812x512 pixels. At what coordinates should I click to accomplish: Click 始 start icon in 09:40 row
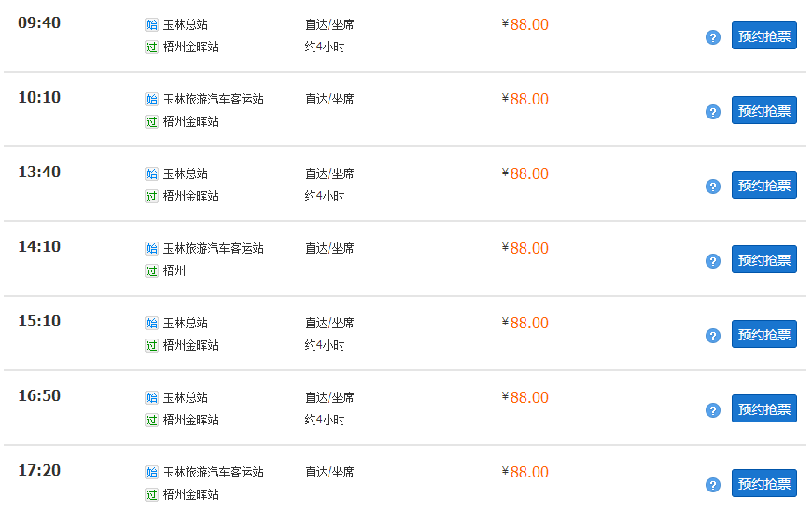(x=151, y=24)
